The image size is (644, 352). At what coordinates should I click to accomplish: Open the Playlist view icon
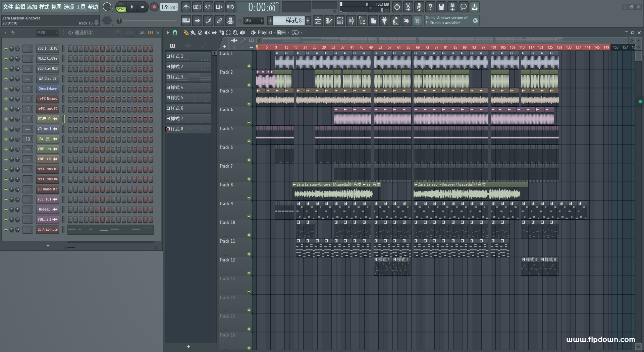[x=318, y=21]
